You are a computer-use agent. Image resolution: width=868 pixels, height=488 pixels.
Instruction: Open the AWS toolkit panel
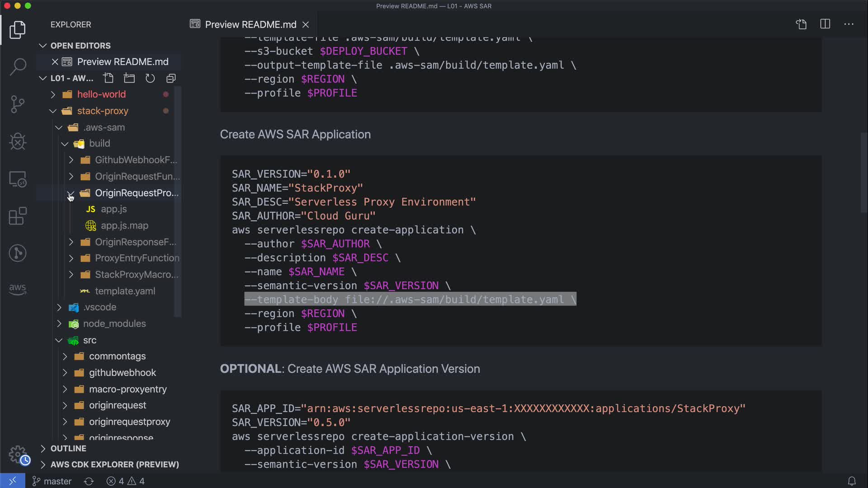(18, 289)
